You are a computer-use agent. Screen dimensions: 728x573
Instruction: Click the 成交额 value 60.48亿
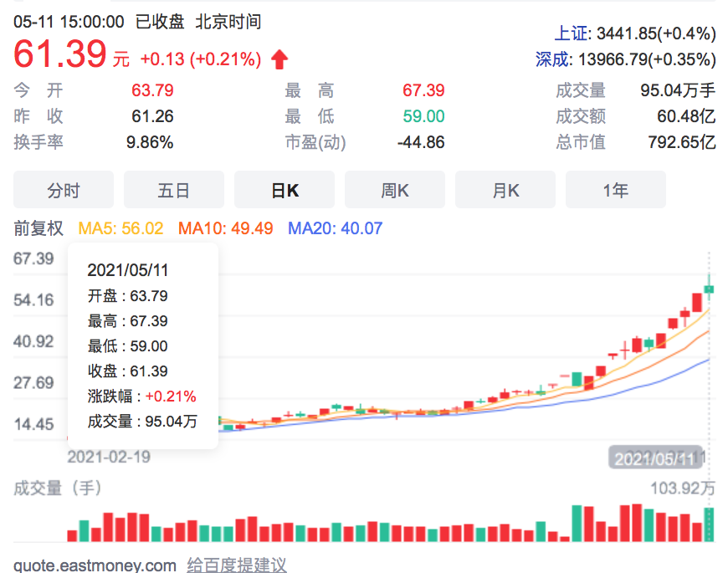(686, 116)
